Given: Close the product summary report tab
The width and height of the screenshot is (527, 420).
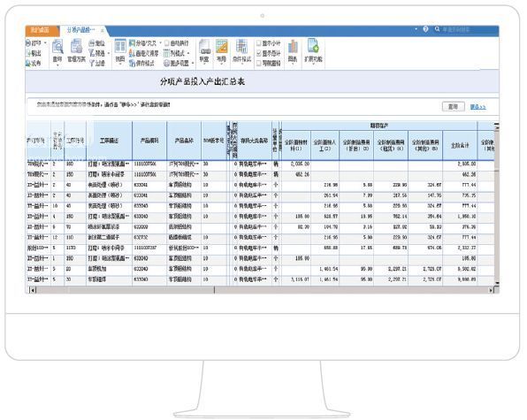Looking at the screenshot, I should [103, 31].
